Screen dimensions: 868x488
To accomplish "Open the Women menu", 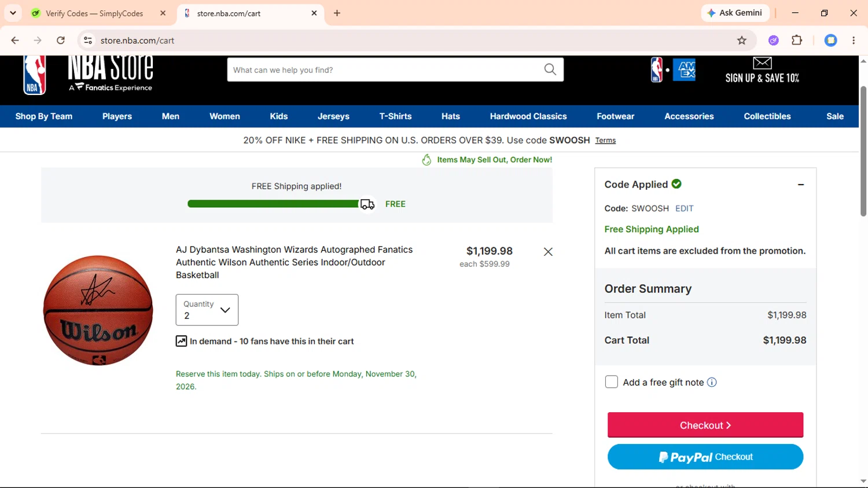I will (225, 116).
